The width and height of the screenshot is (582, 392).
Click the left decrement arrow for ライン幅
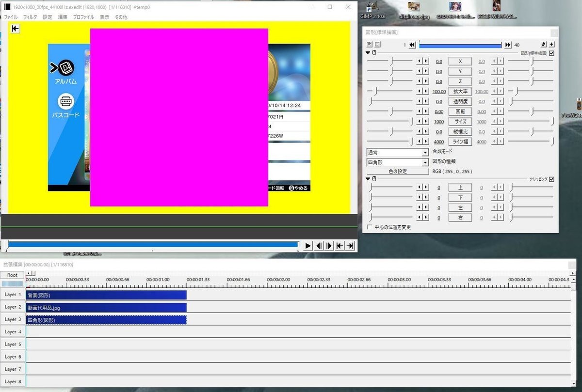pyautogui.click(x=420, y=141)
